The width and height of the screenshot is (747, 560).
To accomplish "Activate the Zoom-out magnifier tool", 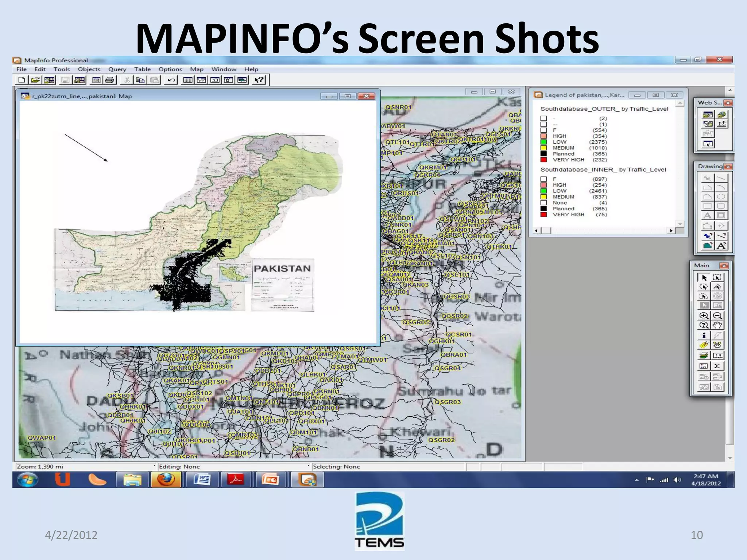I will [x=717, y=316].
